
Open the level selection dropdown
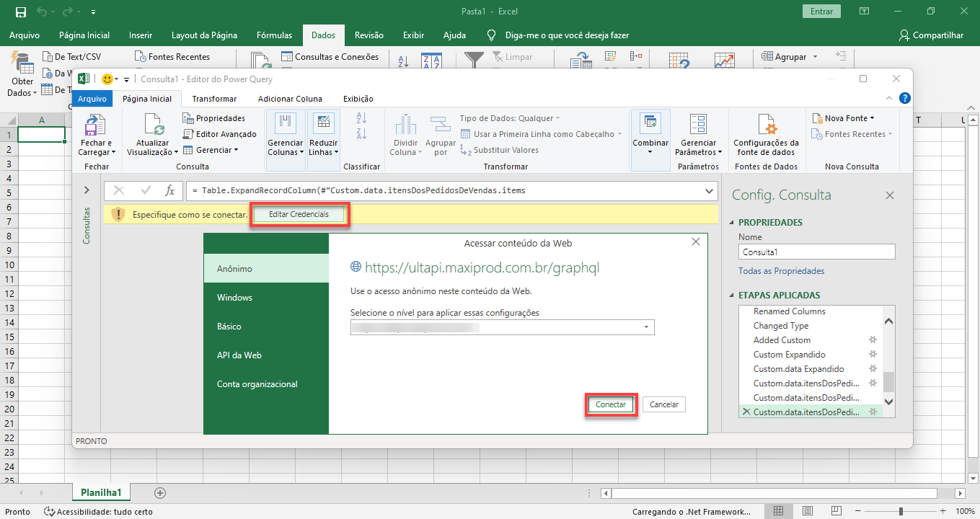pos(646,327)
